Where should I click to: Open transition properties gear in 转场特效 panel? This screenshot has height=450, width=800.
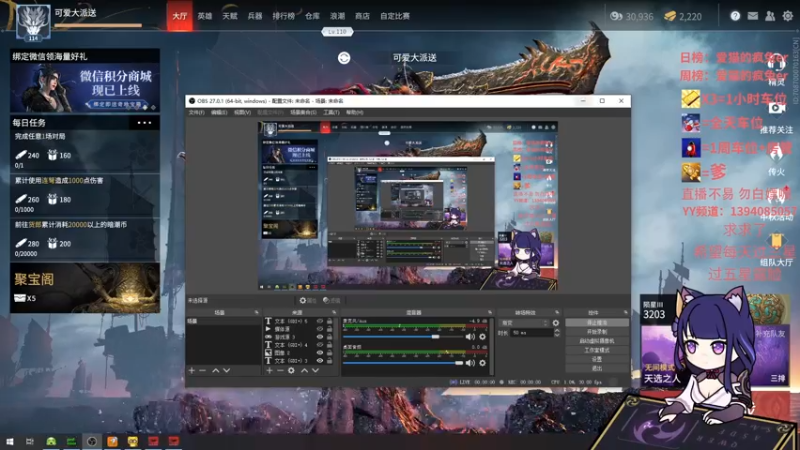point(556,323)
